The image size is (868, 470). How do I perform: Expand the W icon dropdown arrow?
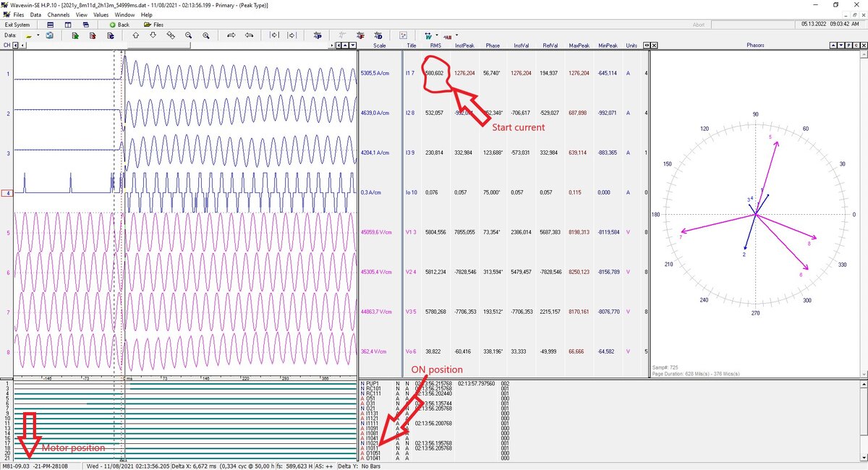[437, 35]
